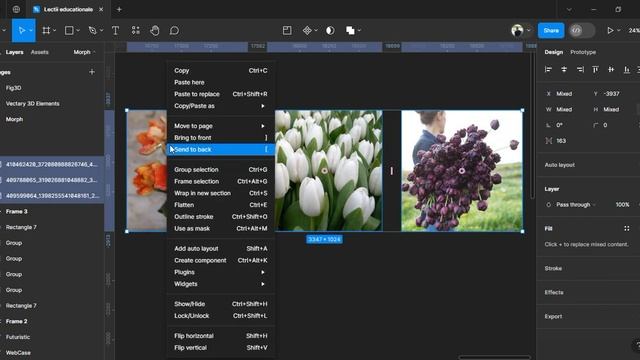Click the blue Share button

click(551, 31)
